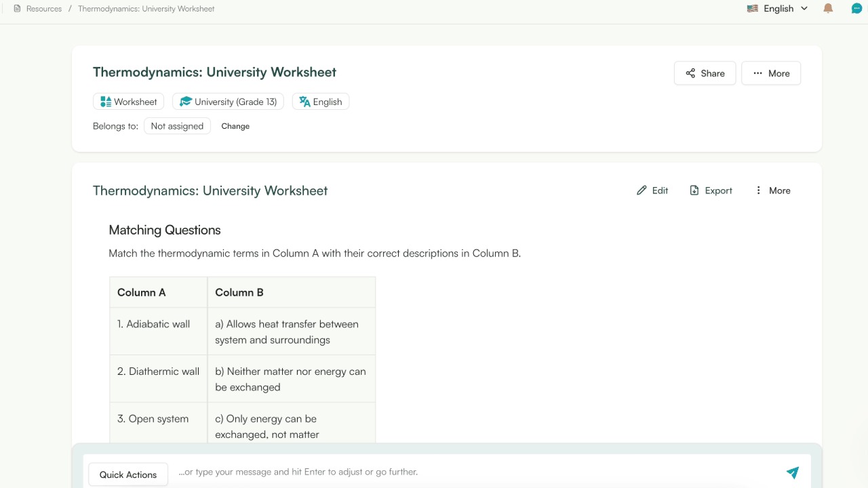Open the chat assistant bubble

[856, 8]
